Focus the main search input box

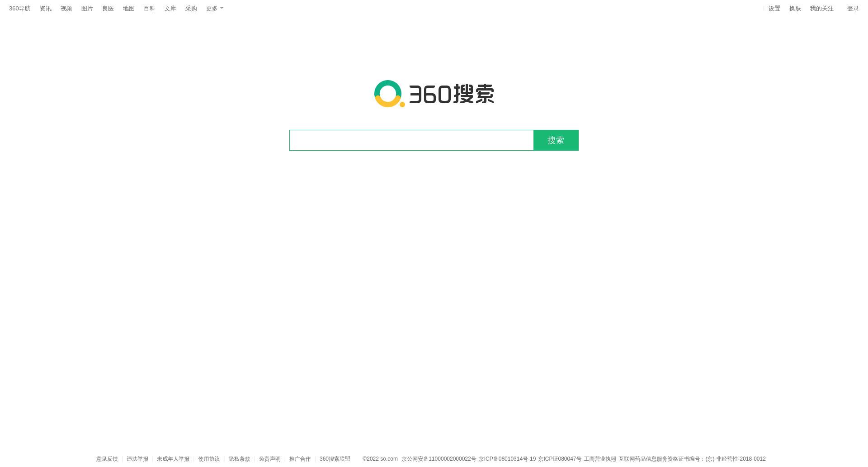[411, 140]
